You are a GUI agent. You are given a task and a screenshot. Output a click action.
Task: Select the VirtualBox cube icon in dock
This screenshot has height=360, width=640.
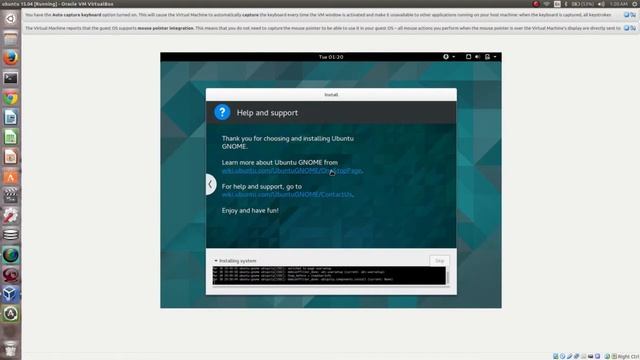click(x=11, y=294)
